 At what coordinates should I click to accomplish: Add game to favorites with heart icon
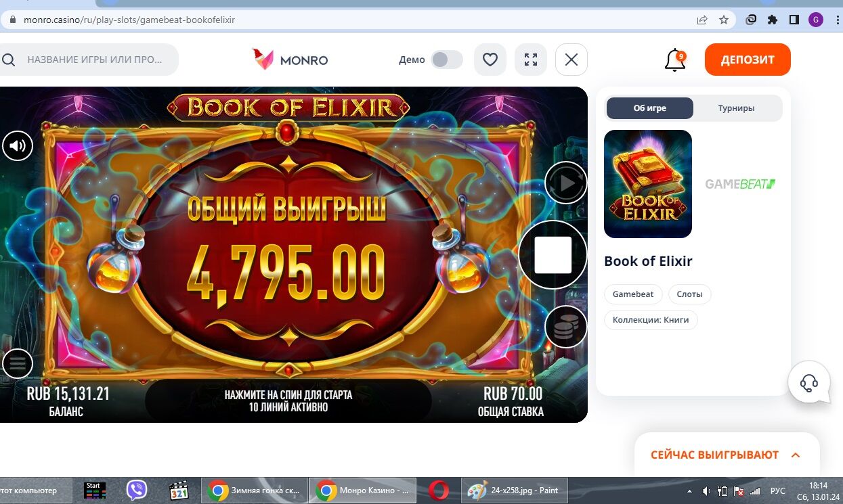click(490, 60)
